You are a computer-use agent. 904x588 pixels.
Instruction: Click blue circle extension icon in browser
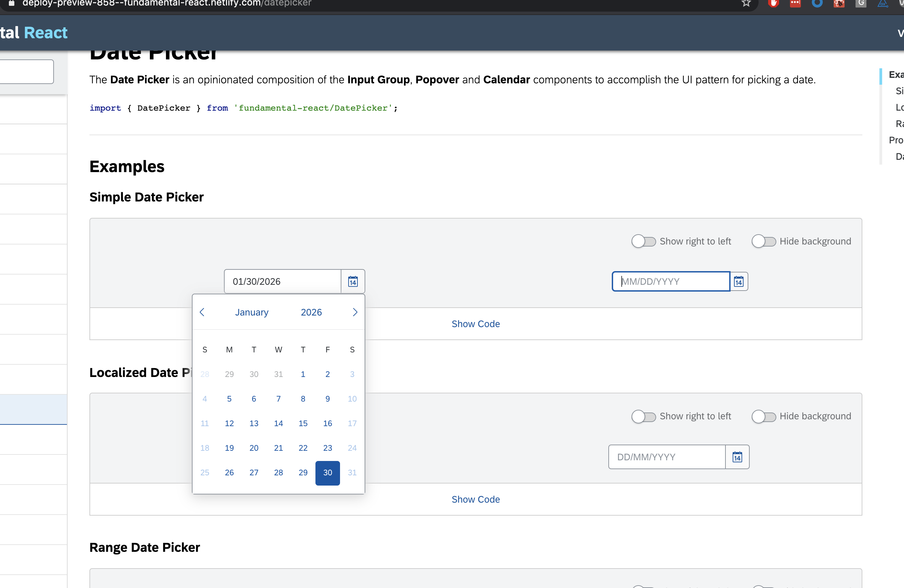[x=817, y=3]
